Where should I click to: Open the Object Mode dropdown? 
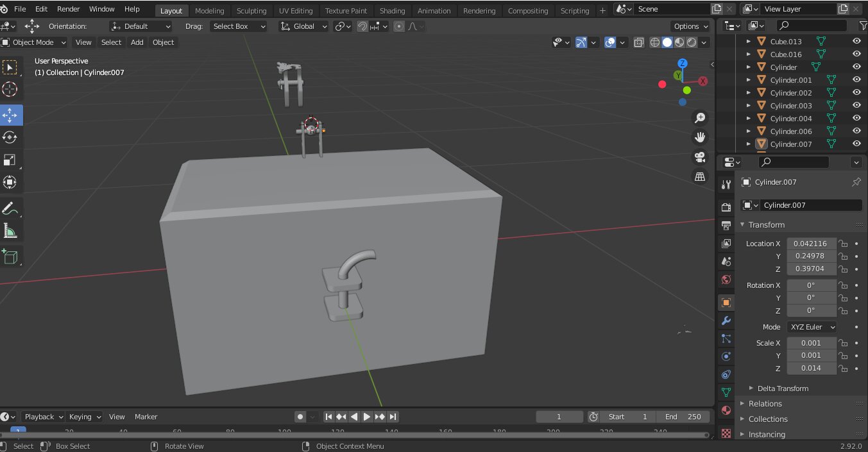(34, 42)
